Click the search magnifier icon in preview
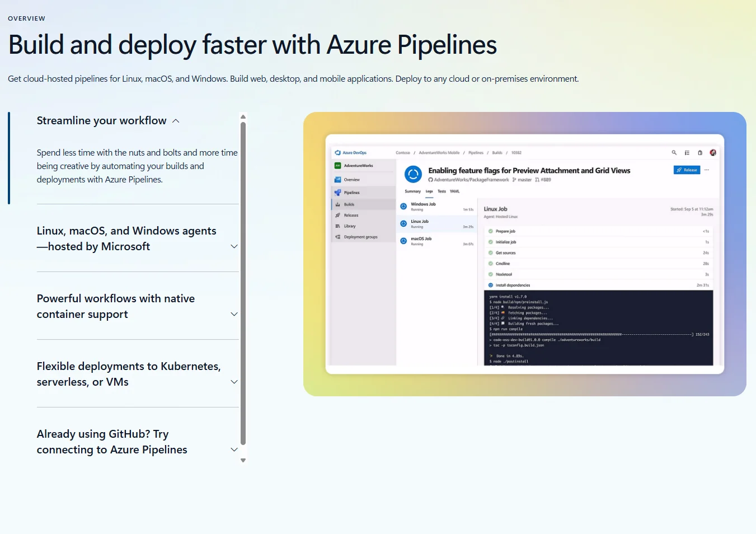Screen dimensions: 756x534 click(x=674, y=152)
